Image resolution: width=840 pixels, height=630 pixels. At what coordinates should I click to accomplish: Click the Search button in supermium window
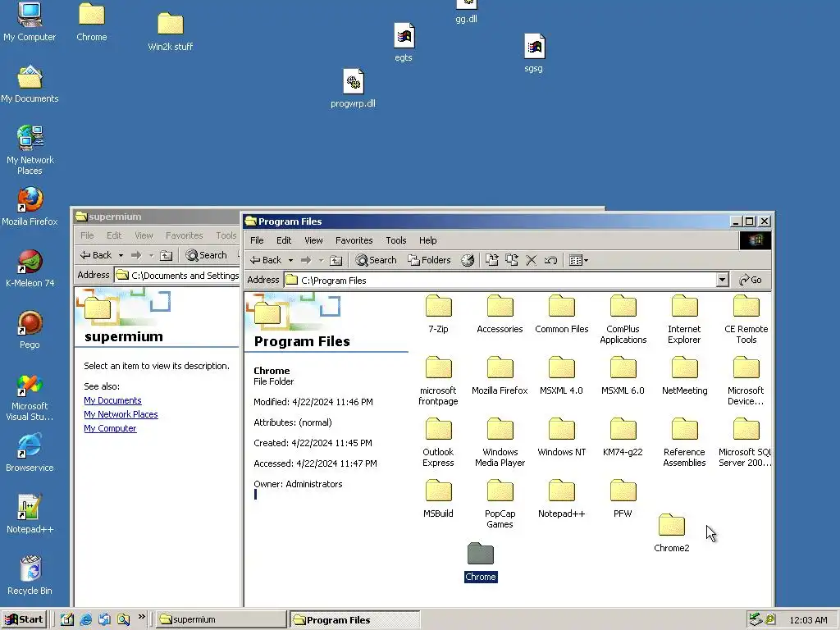[207, 256]
